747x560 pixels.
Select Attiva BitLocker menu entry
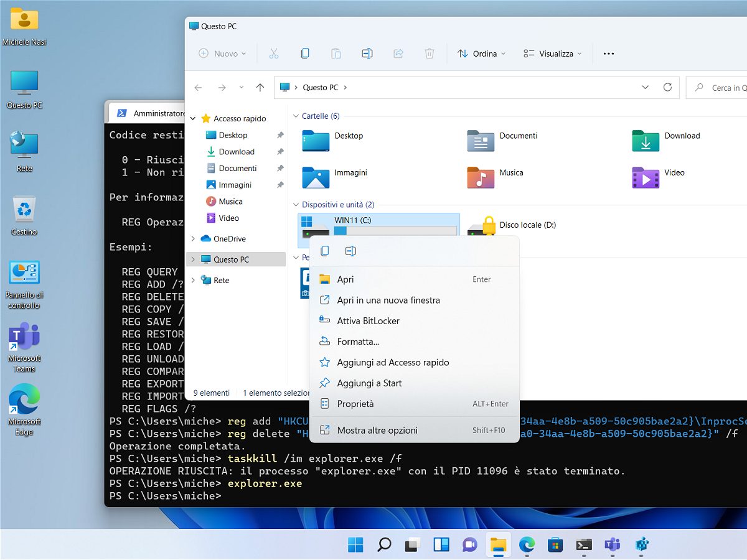[368, 321]
